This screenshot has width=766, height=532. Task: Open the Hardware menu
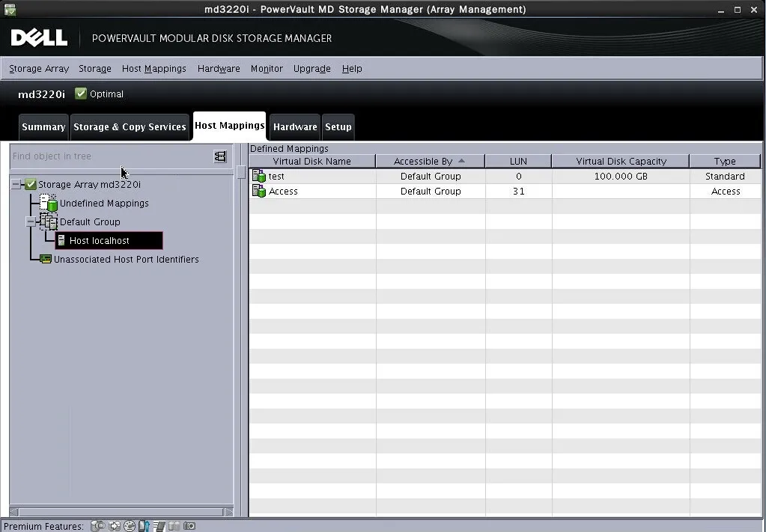click(x=219, y=69)
